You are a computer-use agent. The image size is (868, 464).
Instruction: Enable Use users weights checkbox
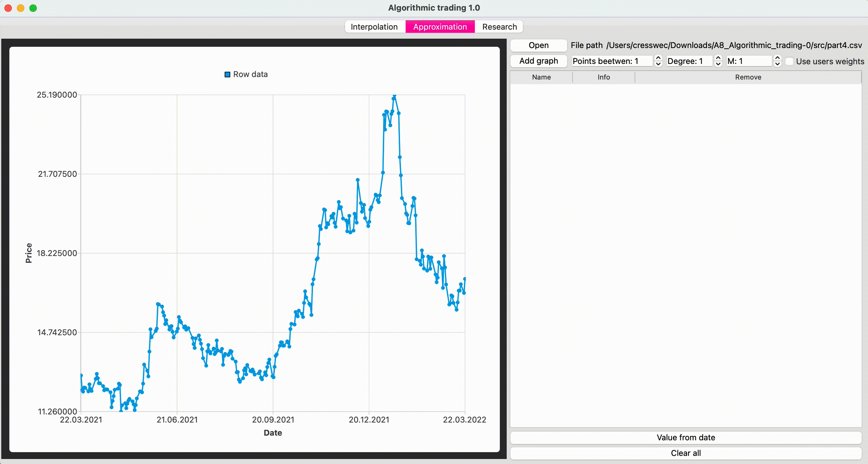click(x=789, y=61)
